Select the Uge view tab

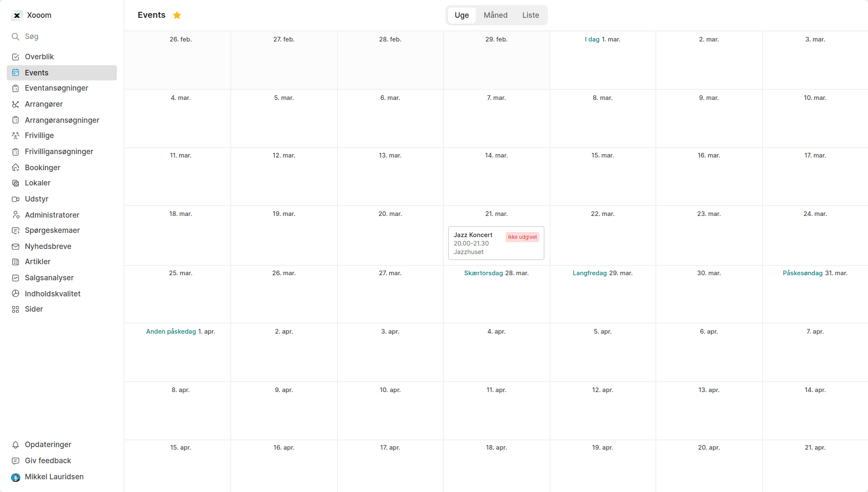click(462, 15)
